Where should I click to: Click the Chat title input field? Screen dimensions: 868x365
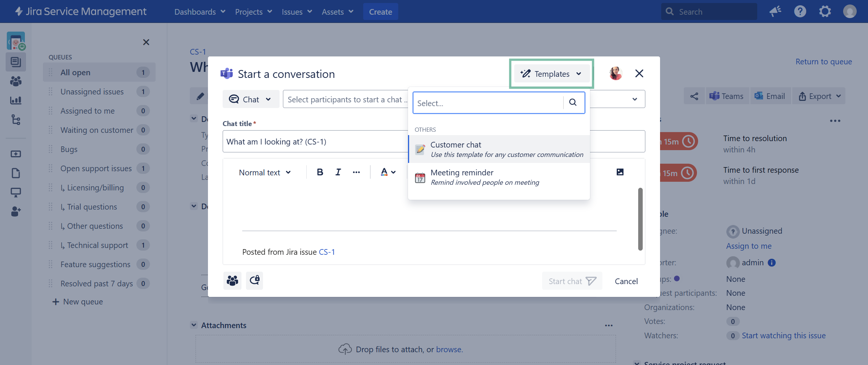[315, 142]
